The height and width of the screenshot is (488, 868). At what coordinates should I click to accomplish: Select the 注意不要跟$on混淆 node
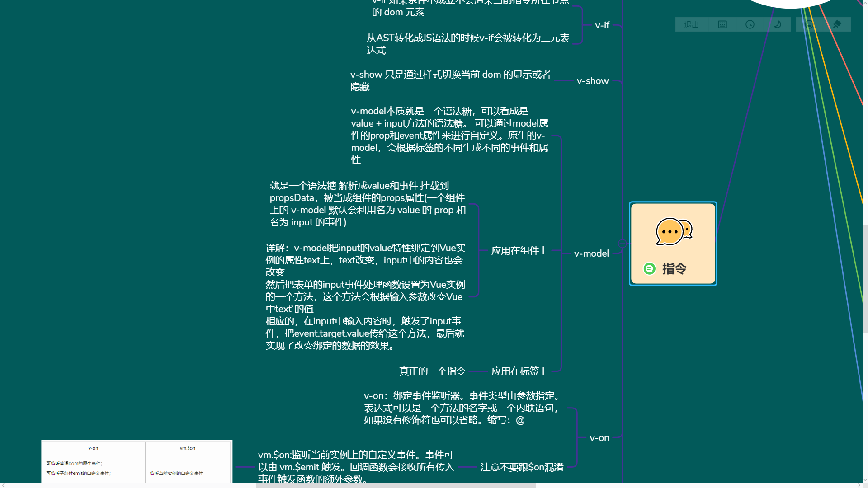tap(522, 467)
